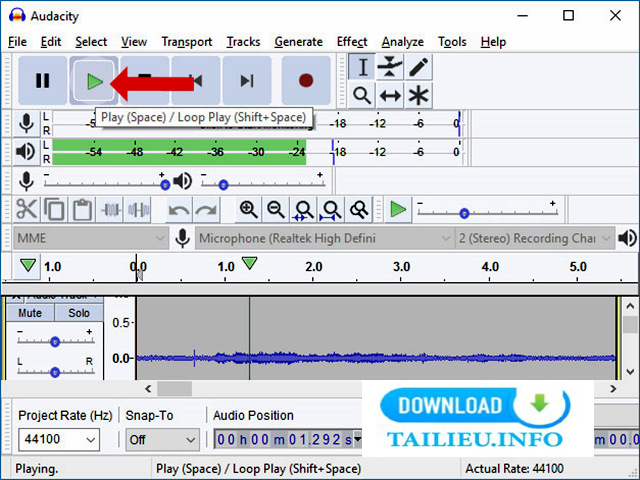Image resolution: width=640 pixels, height=480 pixels.
Task: Click the track gain slider handle
Action: pyautogui.click(x=55, y=342)
